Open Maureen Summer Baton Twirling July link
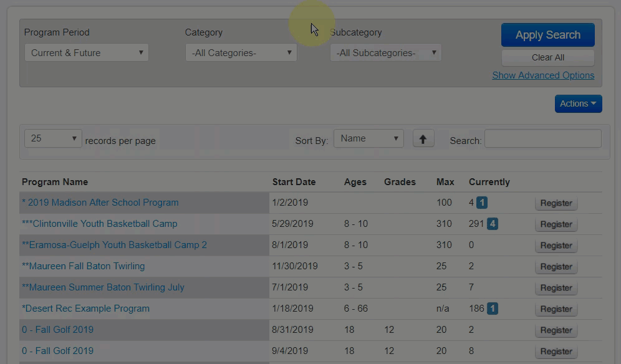Screen dimensions: 621x364 [x=103, y=287]
